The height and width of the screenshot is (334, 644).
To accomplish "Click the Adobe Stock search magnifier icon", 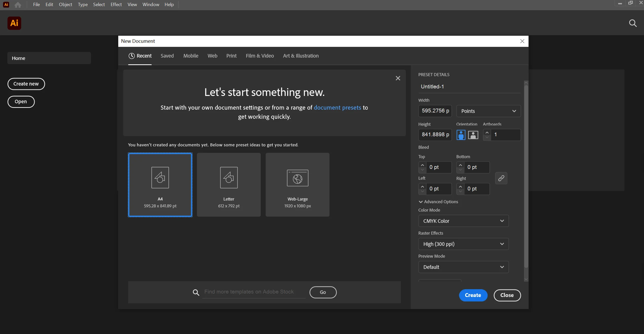I will (x=196, y=292).
